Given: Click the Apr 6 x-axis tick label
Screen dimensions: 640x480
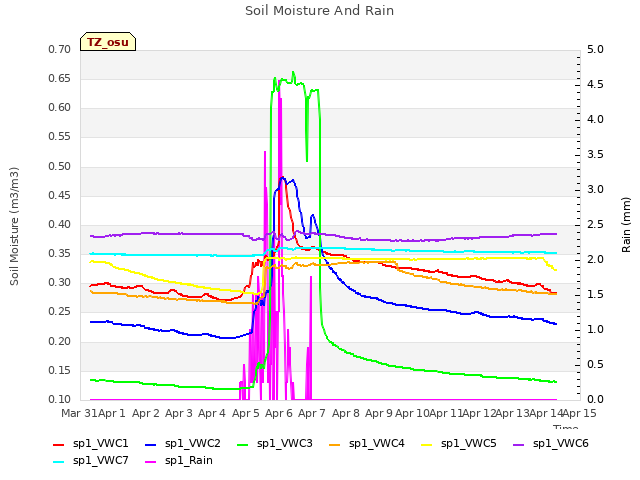Looking at the screenshot, I should [279, 413].
